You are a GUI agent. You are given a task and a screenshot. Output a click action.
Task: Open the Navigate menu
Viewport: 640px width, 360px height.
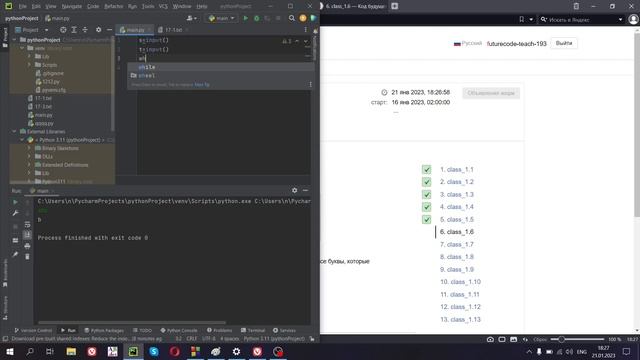[71, 6]
